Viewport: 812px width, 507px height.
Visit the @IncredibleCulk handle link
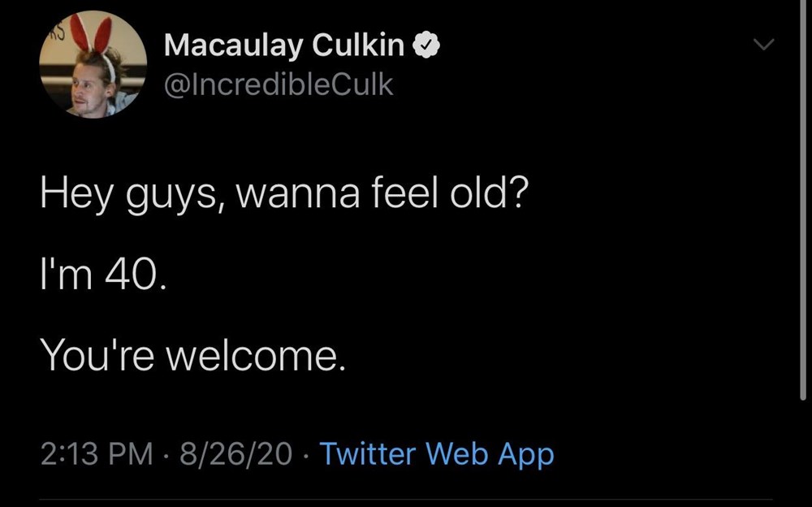[279, 84]
